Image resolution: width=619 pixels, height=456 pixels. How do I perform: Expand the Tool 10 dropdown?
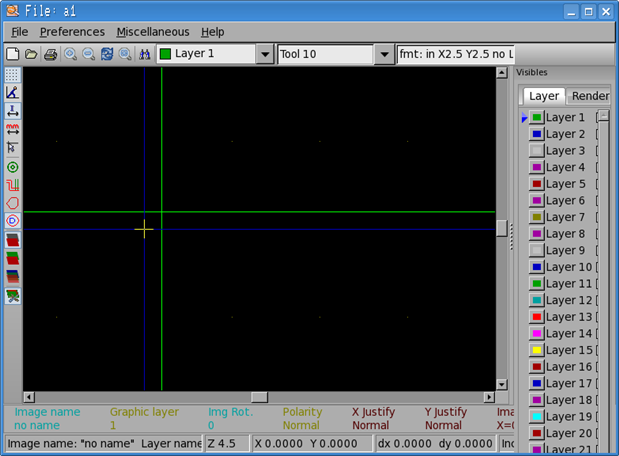click(384, 54)
